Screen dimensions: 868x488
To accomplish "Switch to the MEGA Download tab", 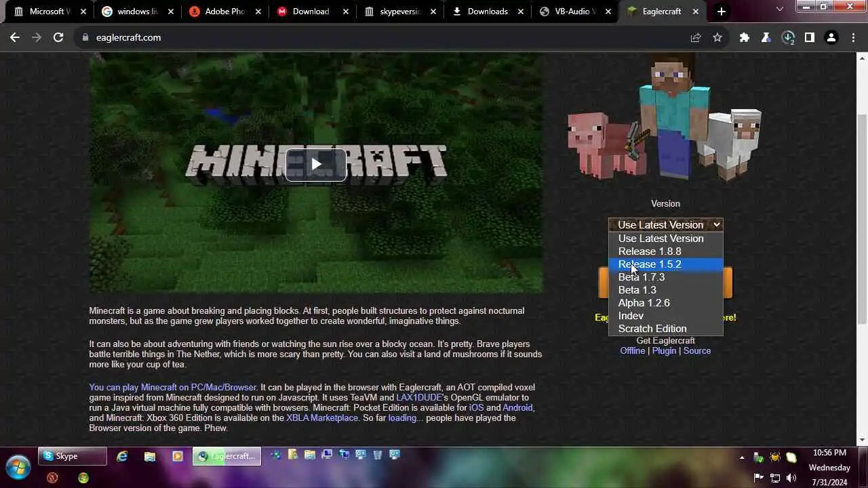I will 310,12.
